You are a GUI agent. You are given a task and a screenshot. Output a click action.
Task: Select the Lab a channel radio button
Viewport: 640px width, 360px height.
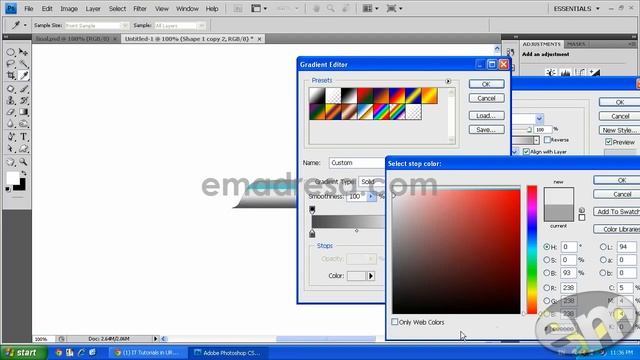[x=603, y=260]
